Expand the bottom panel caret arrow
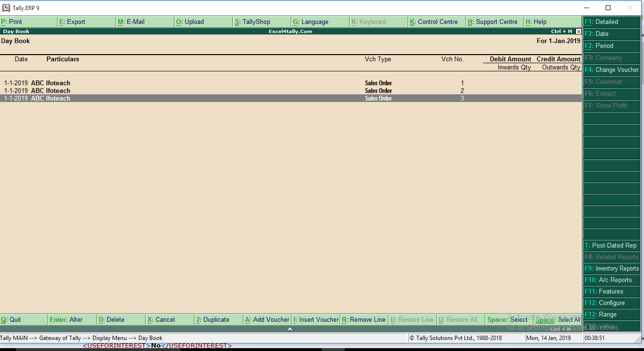 tap(290, 329)
